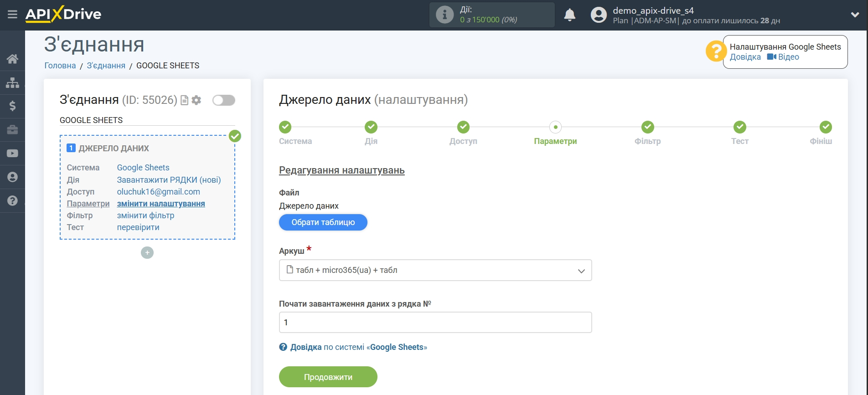The width and height of the screenshot is (868, 395).
Task: Open the briefcase sidebar icon
Action: pyautogui.click(x=12, y=130)
